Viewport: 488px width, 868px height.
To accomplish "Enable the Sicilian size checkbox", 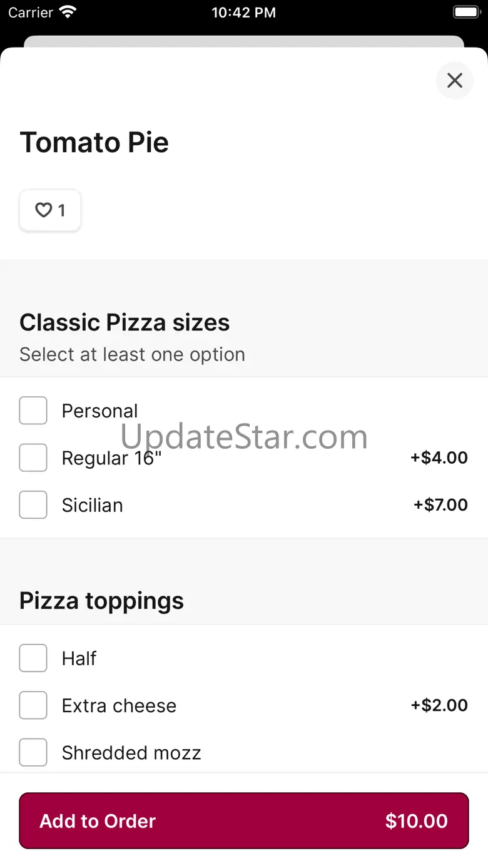I will coord(33,505).
